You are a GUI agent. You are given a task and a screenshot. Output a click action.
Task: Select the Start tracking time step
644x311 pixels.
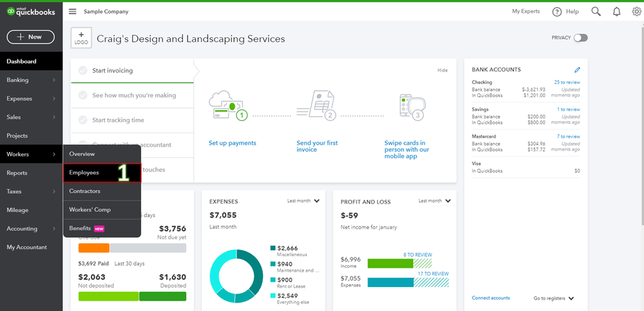pos(132,120)
